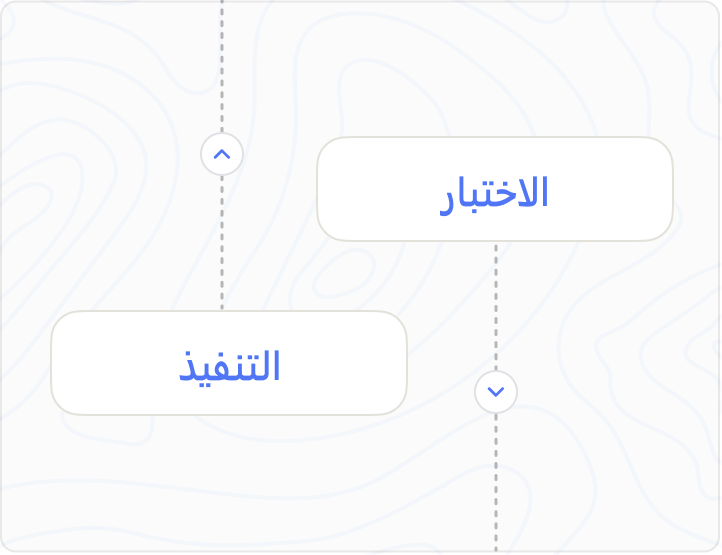Click dashed line below the down chevron

click(496, 480)
